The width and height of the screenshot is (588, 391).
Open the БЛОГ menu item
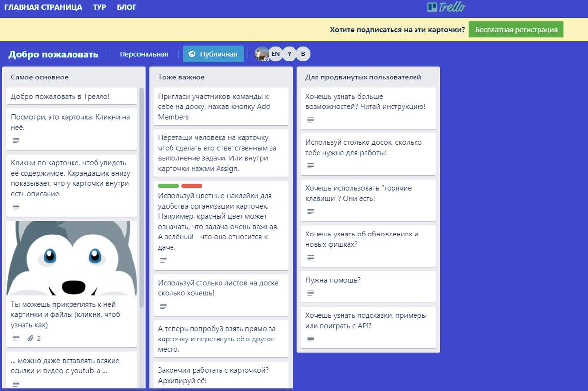126,7
